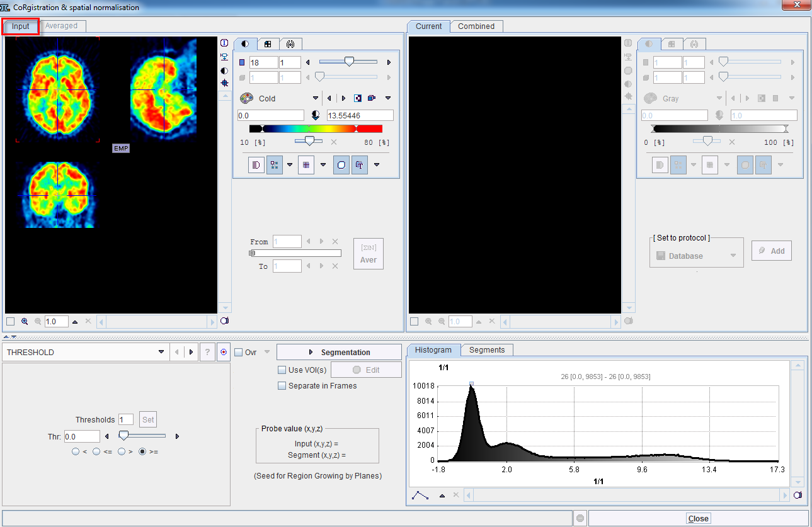Click capture icon at histogram bottom right
This screenshot has width=812, height=527.
pos(798,495)
